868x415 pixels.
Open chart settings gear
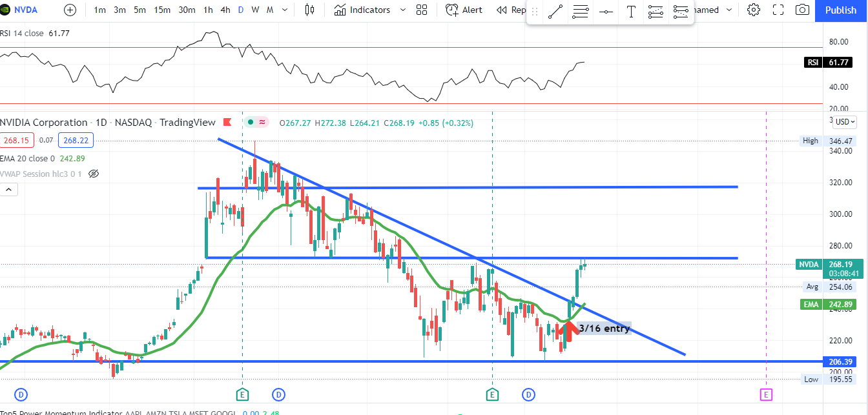tap(753, 10)
